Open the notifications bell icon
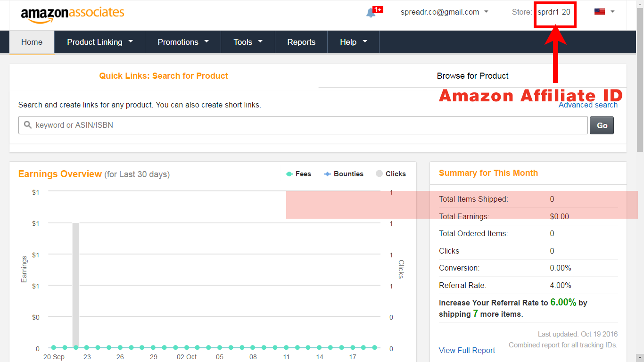The image size is (644, 362). click(371, 13)
